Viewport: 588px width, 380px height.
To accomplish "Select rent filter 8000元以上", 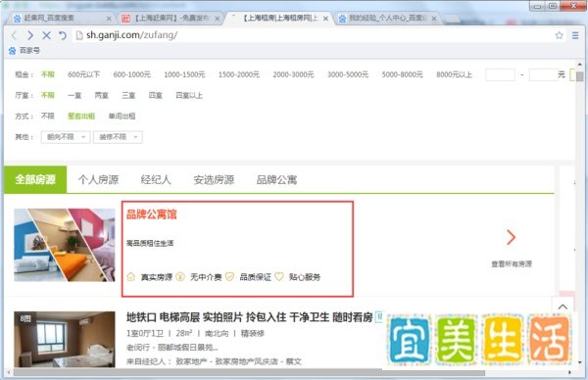I will 454,74.
